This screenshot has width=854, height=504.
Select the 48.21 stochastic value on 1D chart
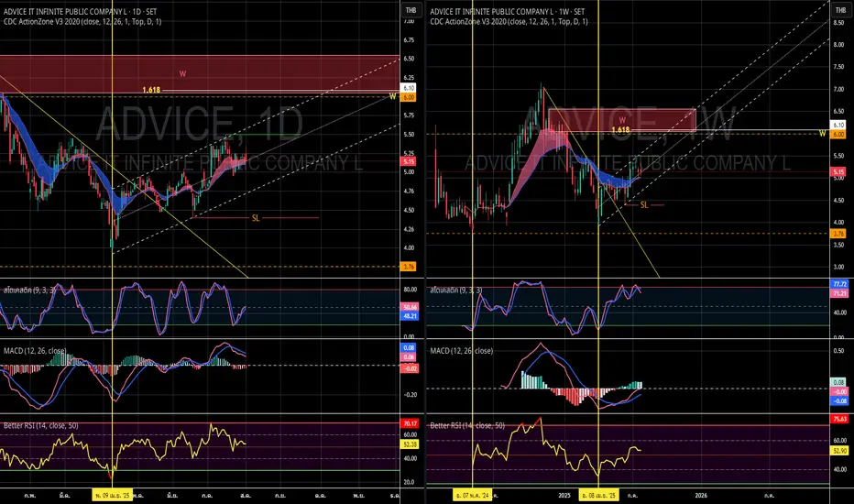(x=410, y=316)
